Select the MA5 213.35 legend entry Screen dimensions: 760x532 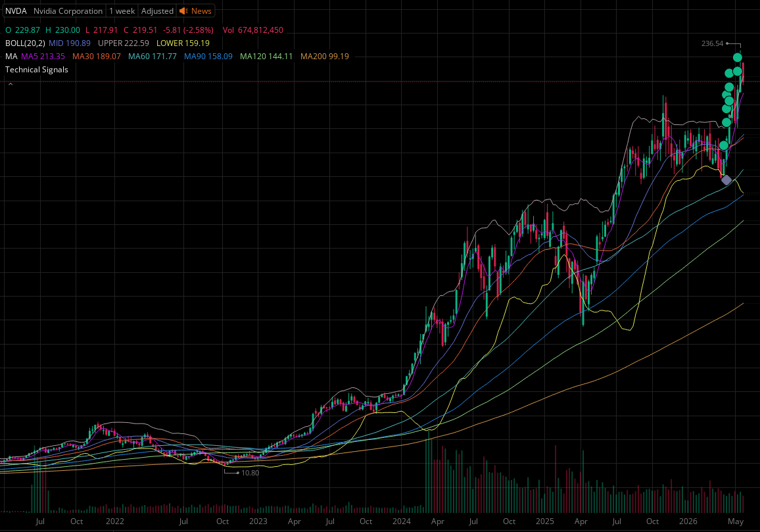43,57
